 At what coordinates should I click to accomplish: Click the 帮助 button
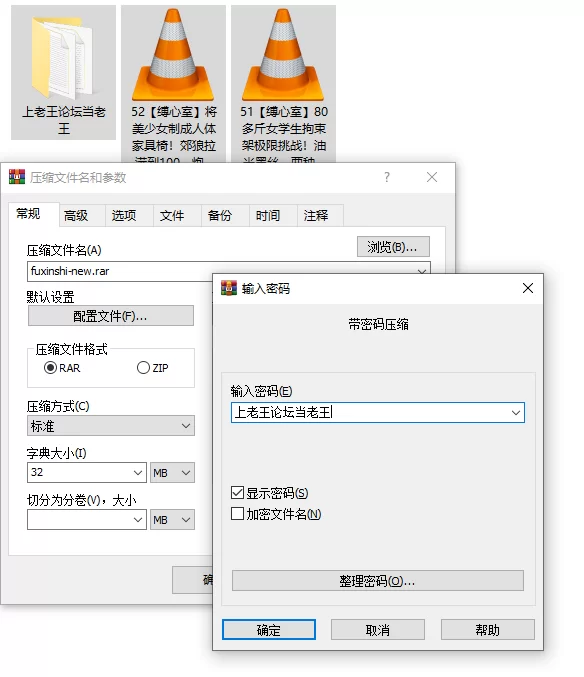click(x=487, y=630)
